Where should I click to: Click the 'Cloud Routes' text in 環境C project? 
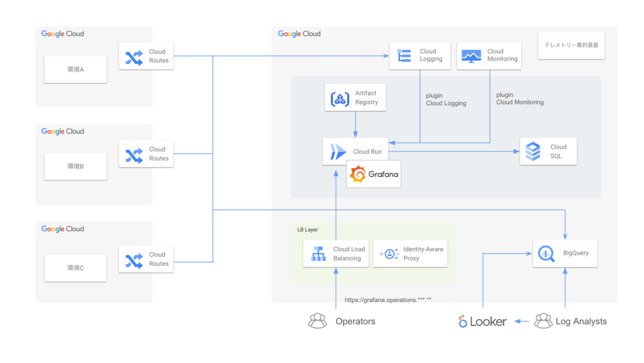(159, 259)
